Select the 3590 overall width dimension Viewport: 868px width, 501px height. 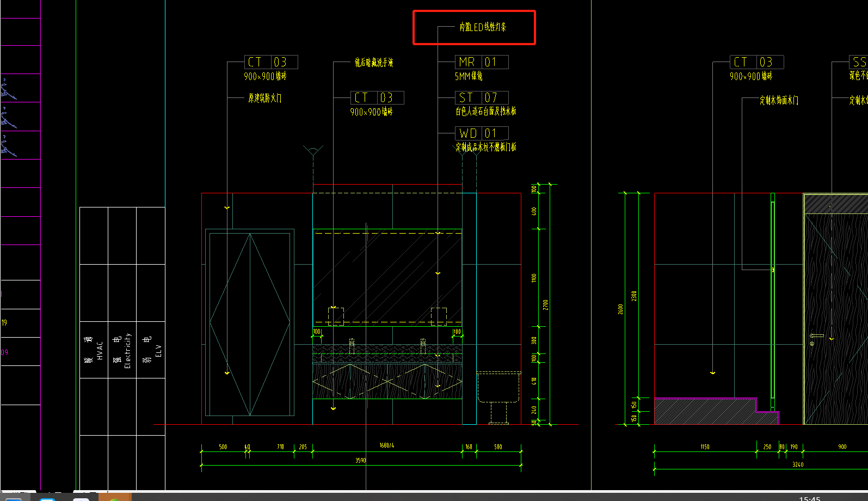click(361, 461)
